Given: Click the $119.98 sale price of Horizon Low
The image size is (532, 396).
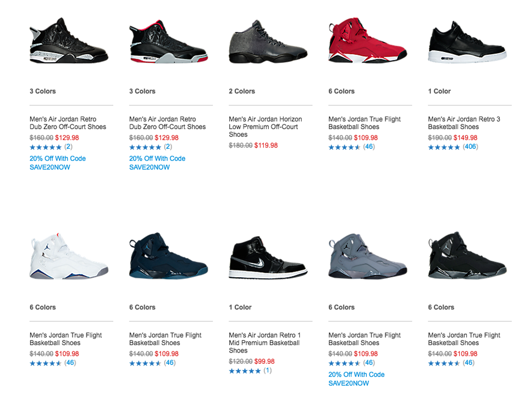Looking at the screenshot, I should (x=266, y=145).
